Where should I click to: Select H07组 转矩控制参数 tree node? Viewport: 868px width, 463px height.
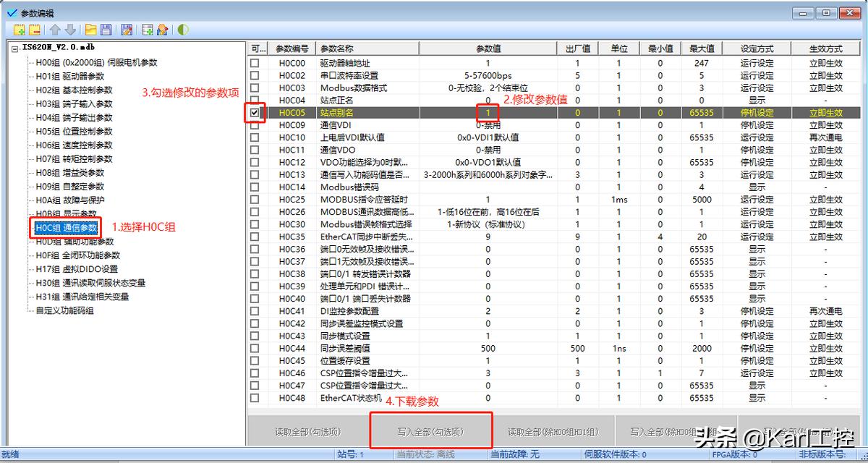[75, 158]
